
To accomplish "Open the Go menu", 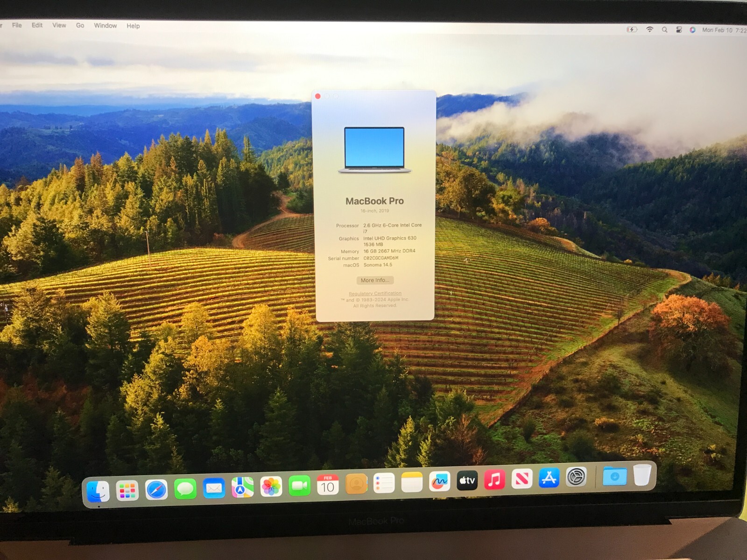I will 80,25.
